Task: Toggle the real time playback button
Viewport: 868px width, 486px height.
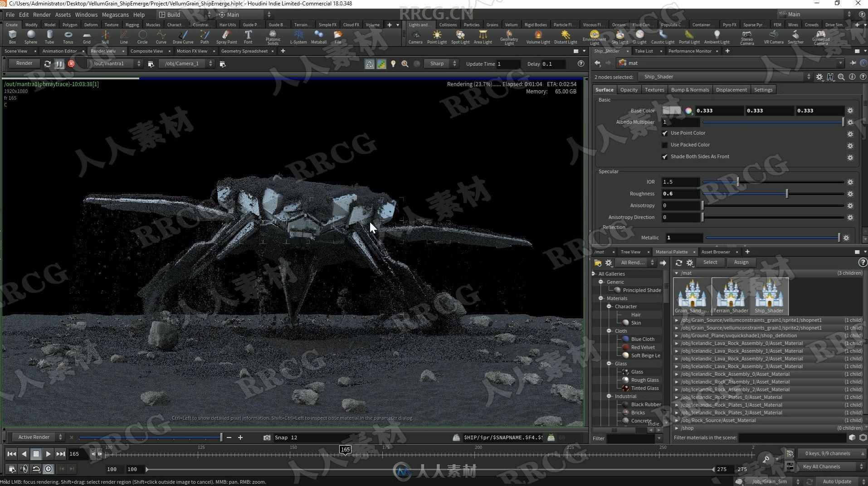Action: click(x=49, y=469)
